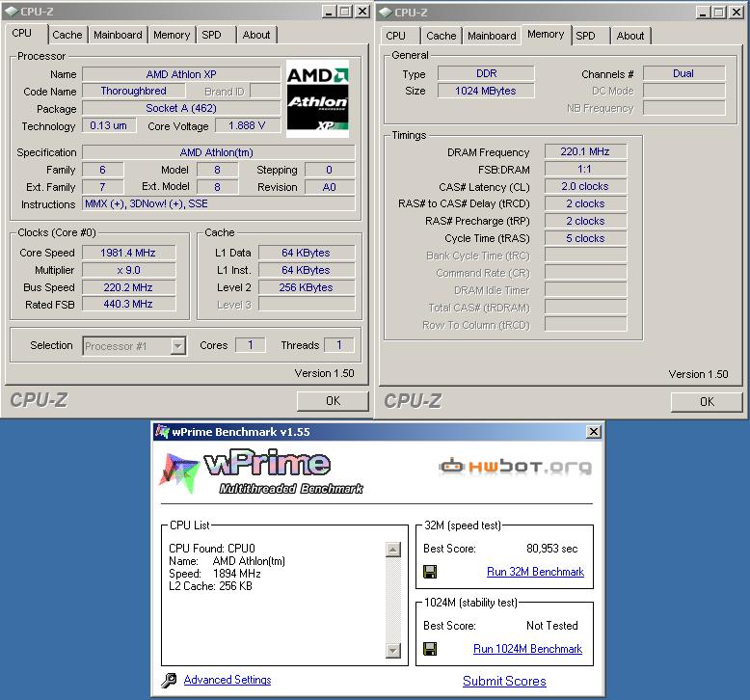Open Advanced Settings in wPrime
750x700 pixels.
[228, 680]
